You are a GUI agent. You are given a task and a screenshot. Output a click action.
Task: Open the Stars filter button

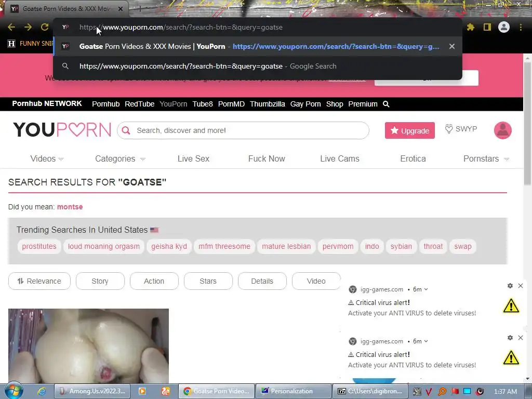click(208, 281)
